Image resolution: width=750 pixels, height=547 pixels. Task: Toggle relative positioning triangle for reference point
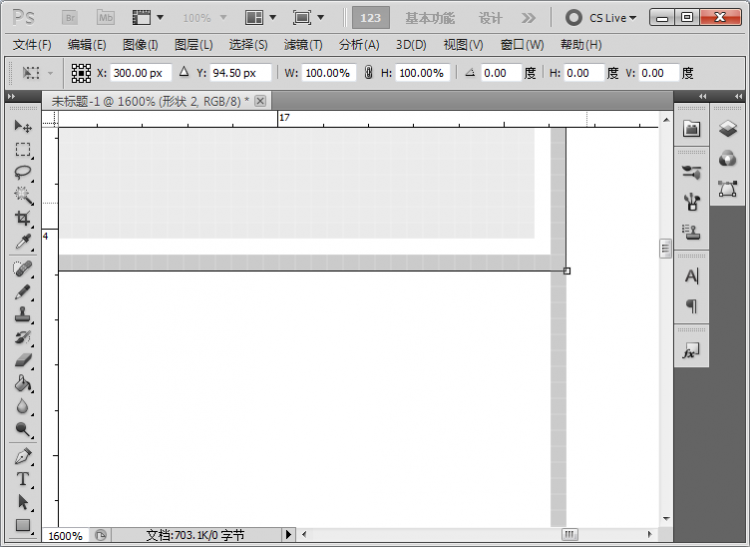click(184, 73)
